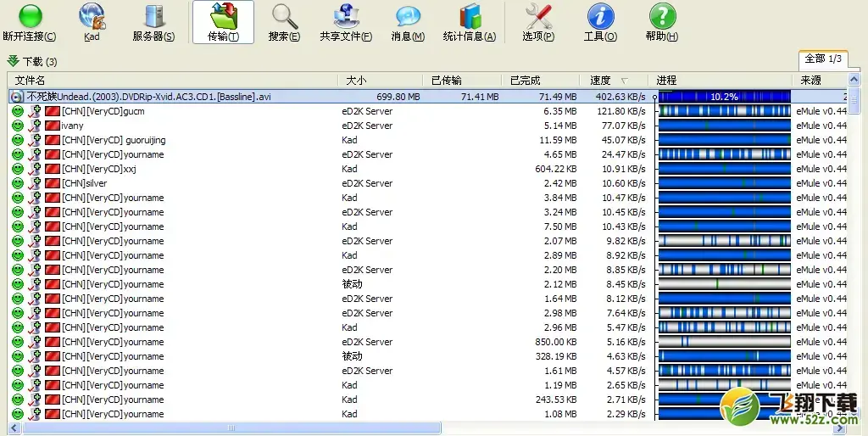Sort by Progress (进程) column header

click(x=721, y=81)
